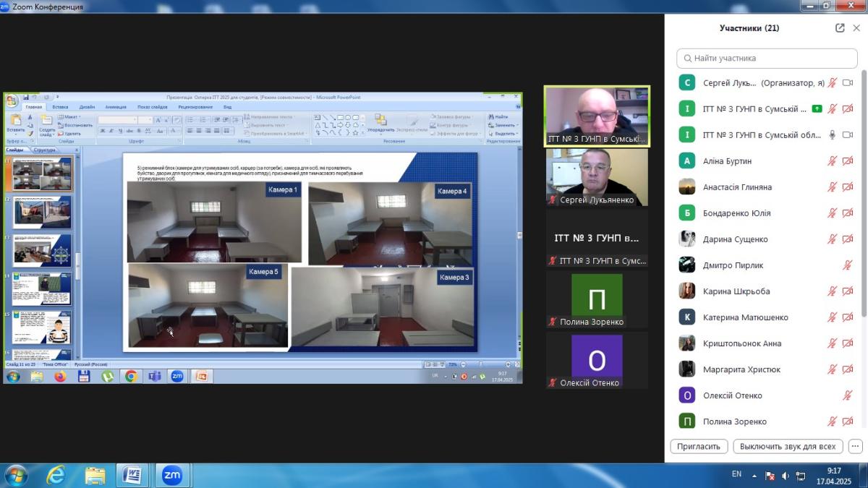Show hidden system tray icons
Viewport: 868px width, 488px height.
pyautogui.click(x=754, y=476)
